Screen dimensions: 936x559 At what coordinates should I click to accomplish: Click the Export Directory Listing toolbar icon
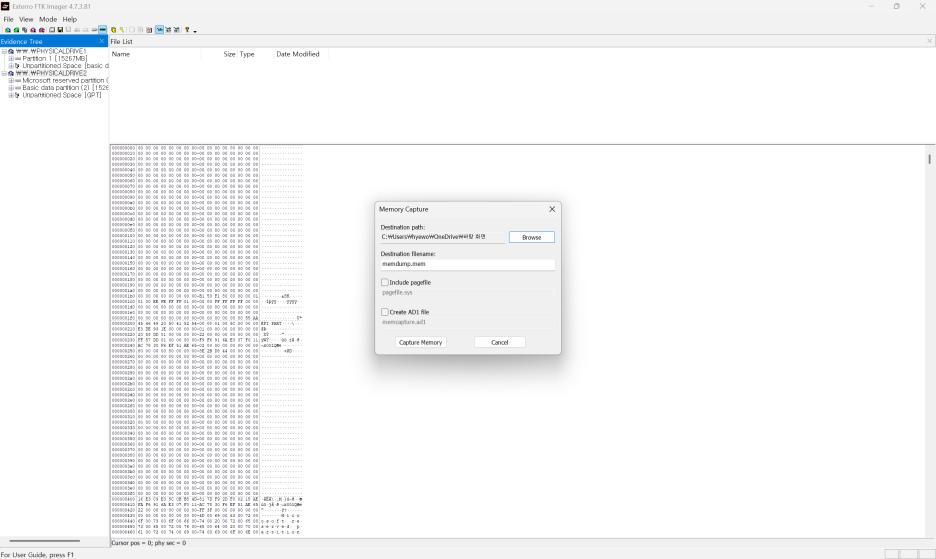[x=149, y=30]
